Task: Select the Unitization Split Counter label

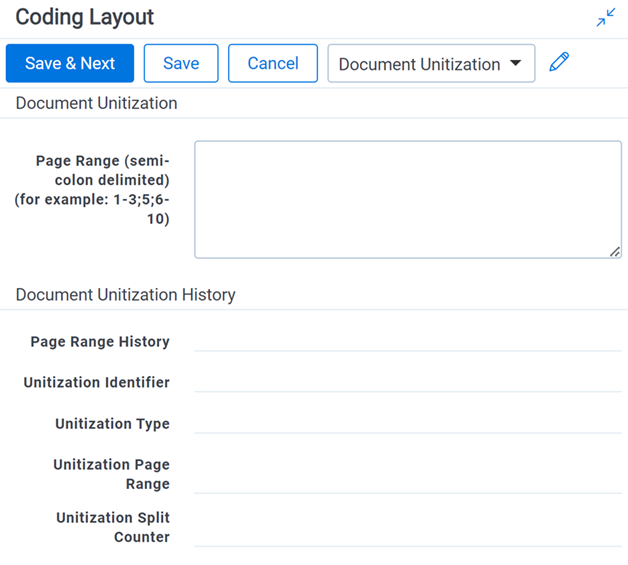Action: (x=113, y=527)
